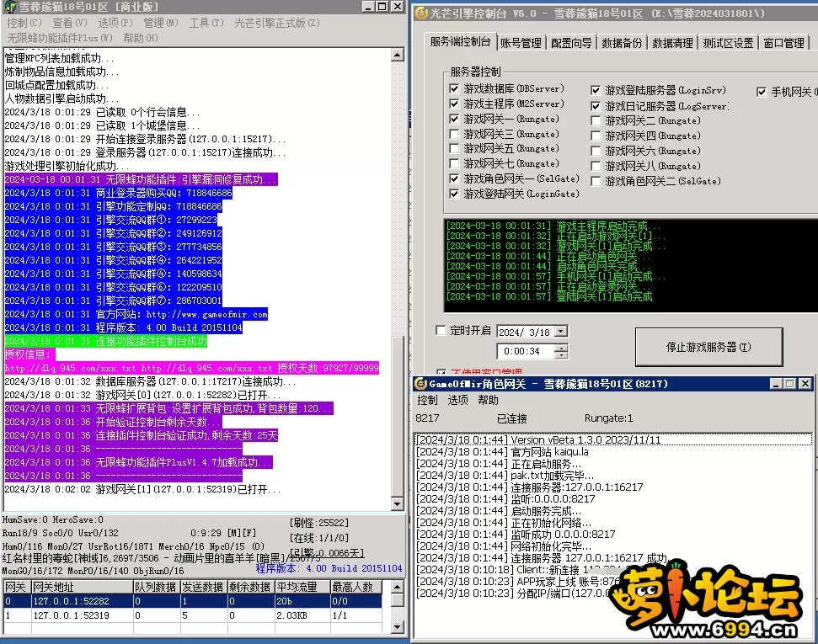Click the 停止游戏服务器(T) button
This screenshot has height=644, width=818.
[x=708, y=348]
